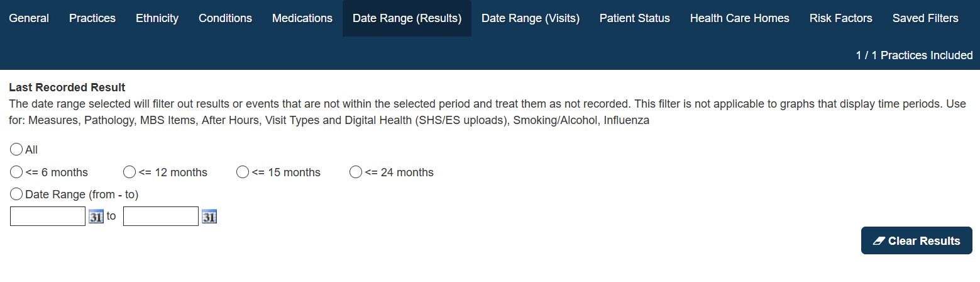Open the Health Care Homes tab

coord(740,18)
